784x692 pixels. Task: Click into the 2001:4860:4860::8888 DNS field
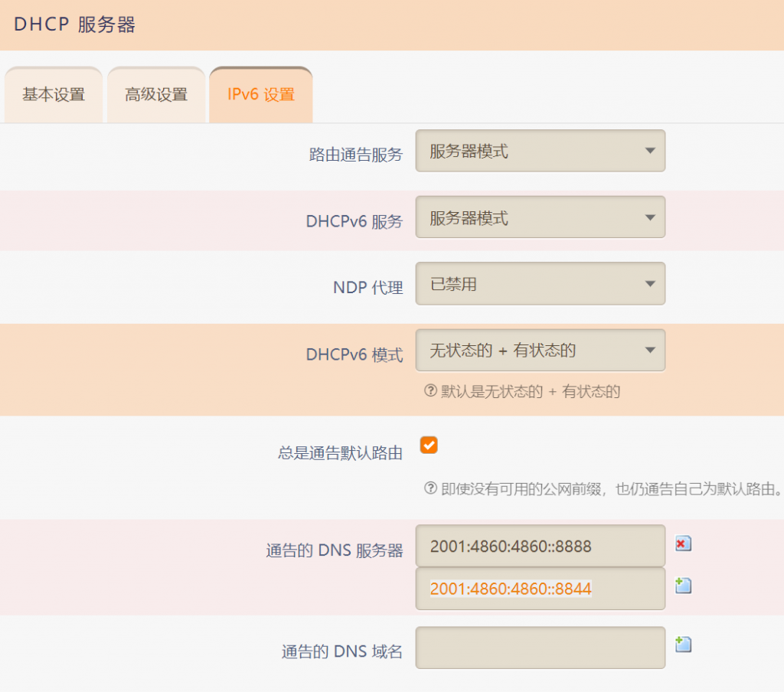[540, 546]
